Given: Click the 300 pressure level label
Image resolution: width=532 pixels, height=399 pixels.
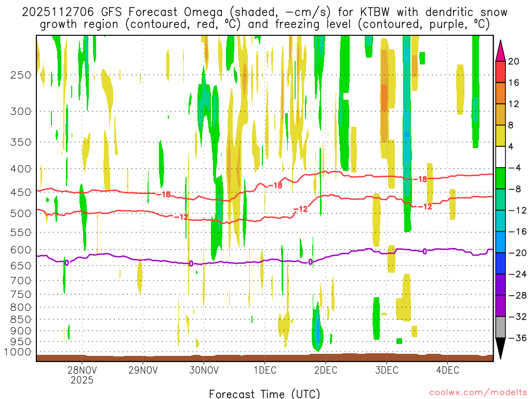Looking at the screenshot, I should pyautogui.click(x=21, y=111).
